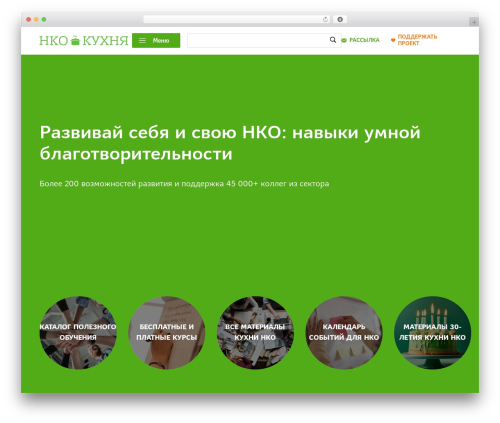Click the yellow minimize window button
The height and width of the screenshot is (423, 500).
(x=36, y=20)
